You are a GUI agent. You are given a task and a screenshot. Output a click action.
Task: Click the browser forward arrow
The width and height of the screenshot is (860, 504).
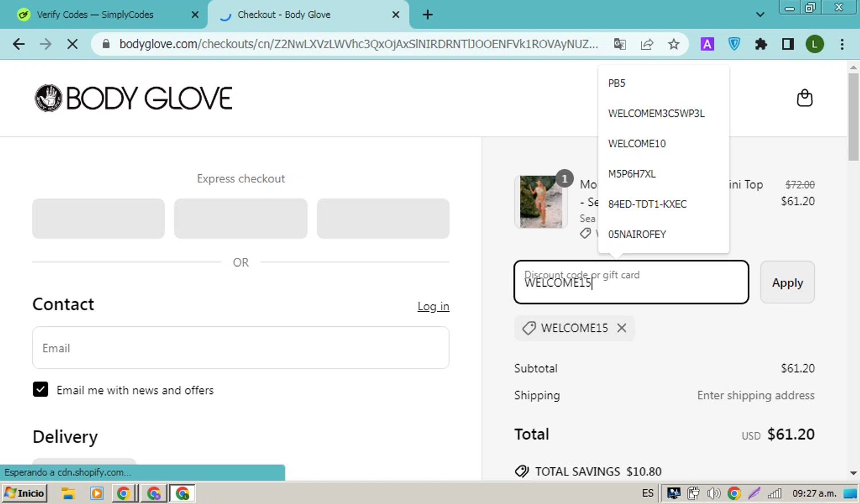(x=45, y=44)
